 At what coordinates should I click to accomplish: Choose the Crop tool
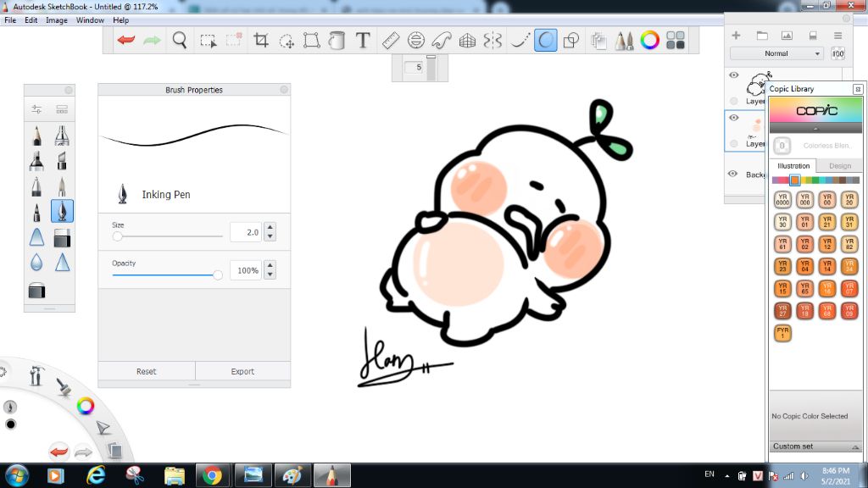coord(261,40)
